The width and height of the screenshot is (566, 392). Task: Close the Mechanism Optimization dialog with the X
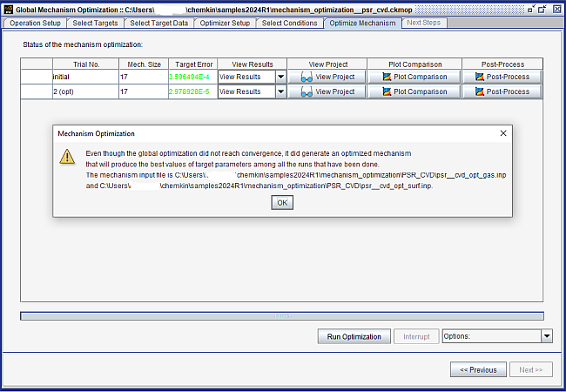pos(503,133)
